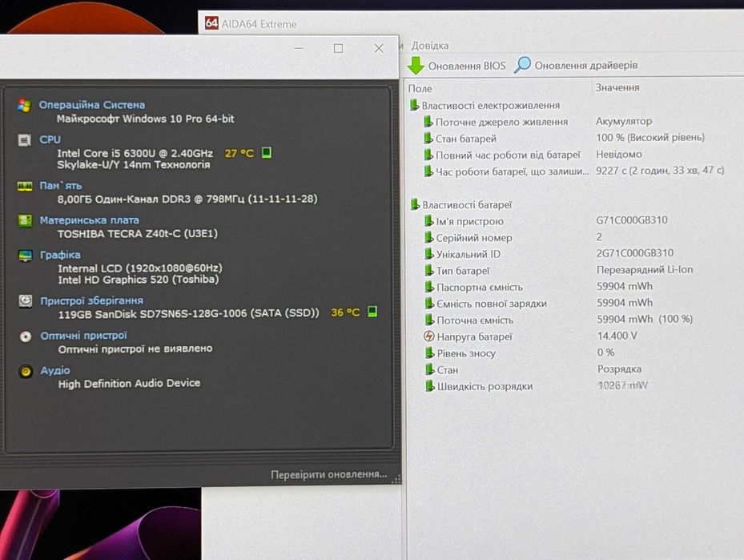Select the 100 % (Високий рівень) value
The width and height of the screenshot is (744, 560).
click(x=650, y=137)
